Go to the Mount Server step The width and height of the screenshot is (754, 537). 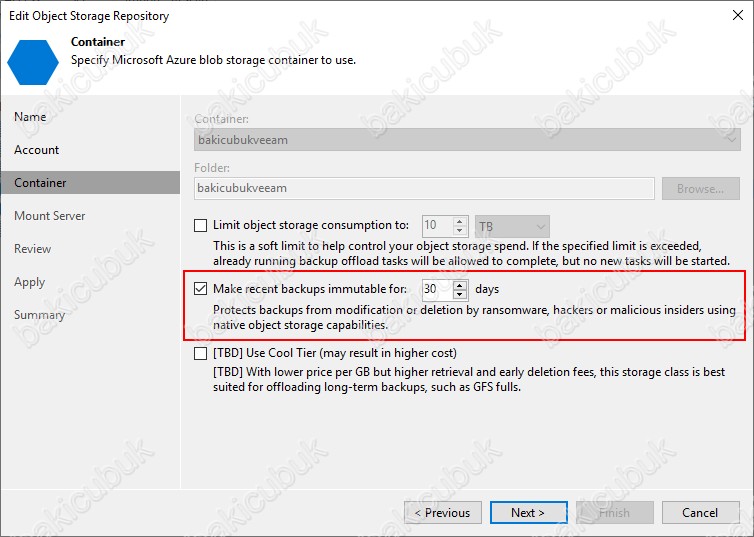pyautogui.click(x=50, y=216)
